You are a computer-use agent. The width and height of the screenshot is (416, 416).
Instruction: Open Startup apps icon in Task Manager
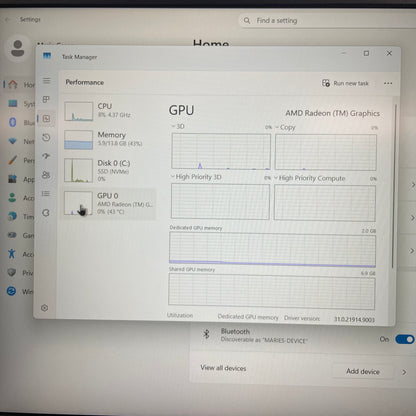tap(46, 156)
